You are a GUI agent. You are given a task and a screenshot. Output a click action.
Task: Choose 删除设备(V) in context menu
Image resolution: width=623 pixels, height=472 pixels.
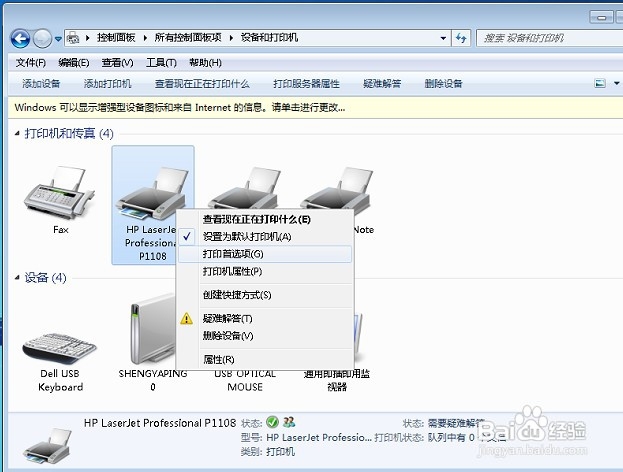point(265,336)
